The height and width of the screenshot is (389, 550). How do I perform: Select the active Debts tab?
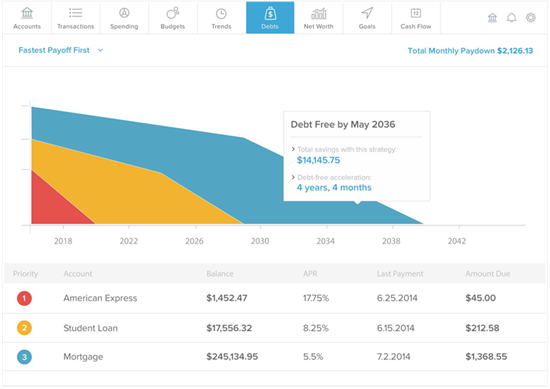click(x=270, y=18)
